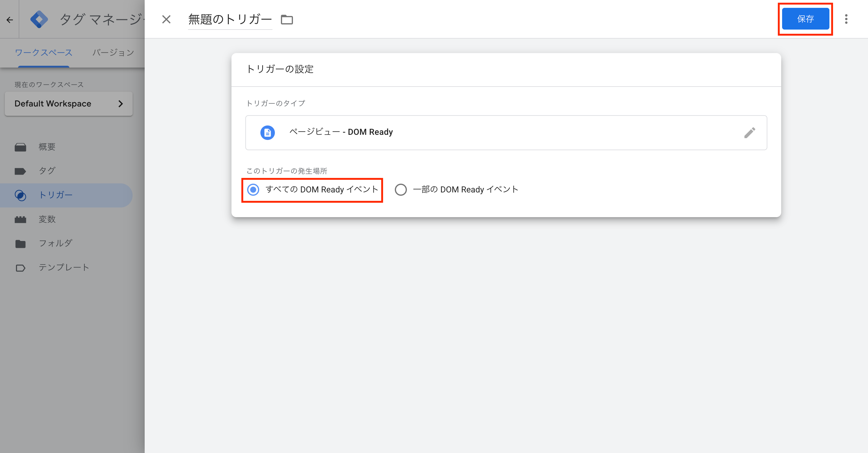Viewport: 868px width, 453px height.
Task: Open the 概要 (Overview) section icon
Action: tap(20, 147)
